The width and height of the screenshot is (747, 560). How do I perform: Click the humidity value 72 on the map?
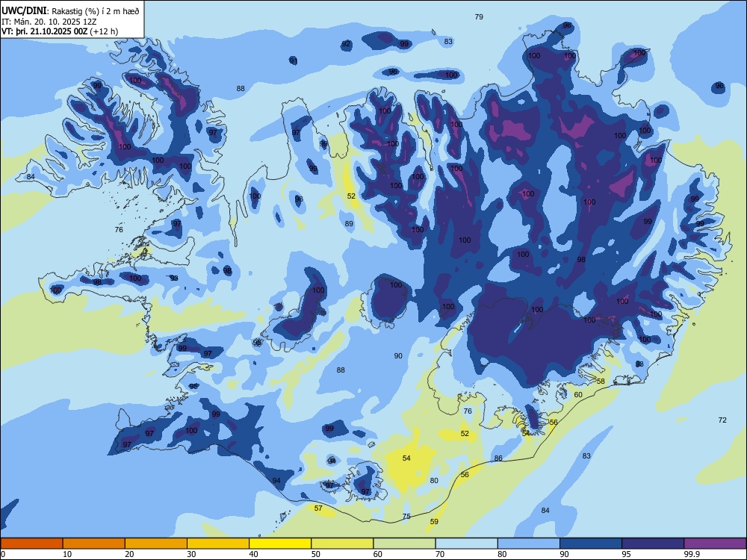pos(722,420)
